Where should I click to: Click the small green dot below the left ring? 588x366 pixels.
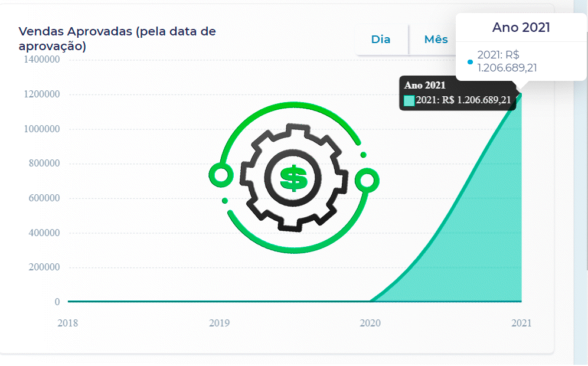tap(225, 201)
